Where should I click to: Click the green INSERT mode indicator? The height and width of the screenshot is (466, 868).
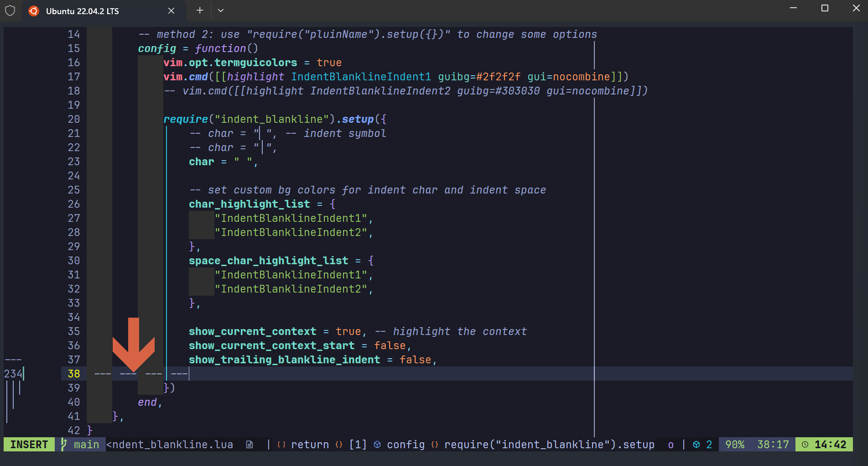(x=28, y=444)
